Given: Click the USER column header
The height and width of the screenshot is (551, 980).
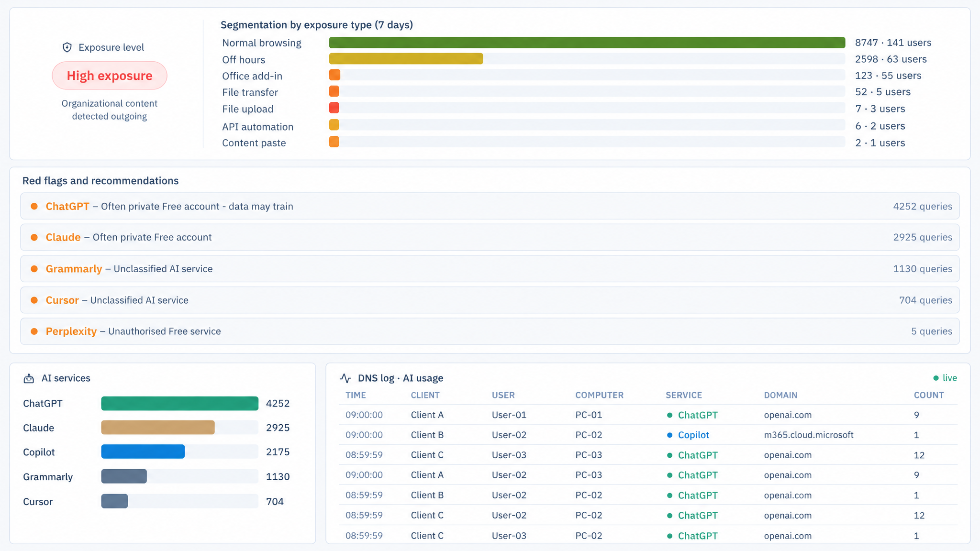Looking at the screenshot, I should click(x=503, y=395).
